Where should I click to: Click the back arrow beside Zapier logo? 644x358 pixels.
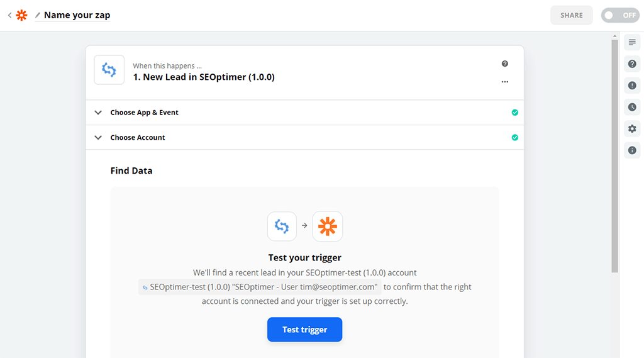tap(9, 15)
